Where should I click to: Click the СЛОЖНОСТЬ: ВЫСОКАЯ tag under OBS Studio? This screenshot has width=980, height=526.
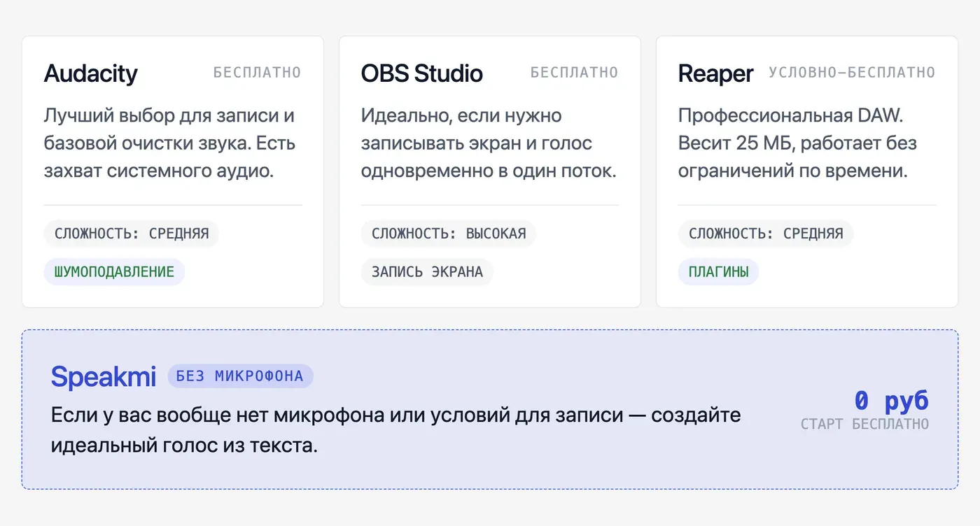click(x=449, y=234)
